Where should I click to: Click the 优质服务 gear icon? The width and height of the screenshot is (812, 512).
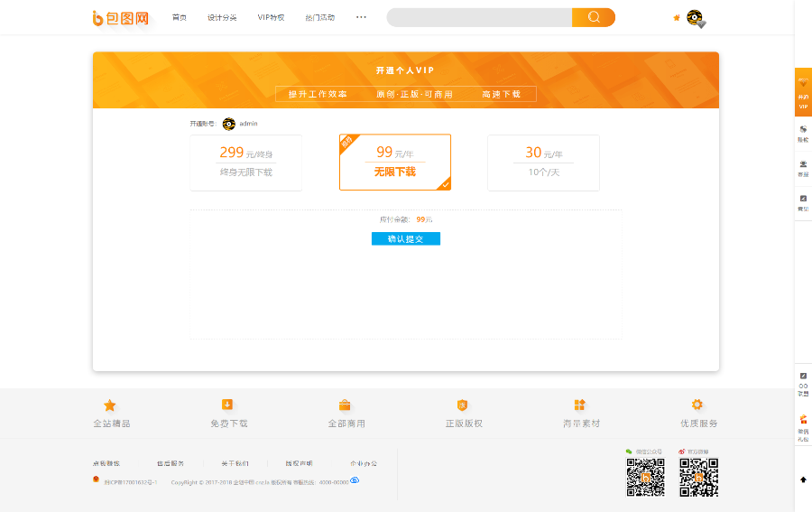pos(697,405)
